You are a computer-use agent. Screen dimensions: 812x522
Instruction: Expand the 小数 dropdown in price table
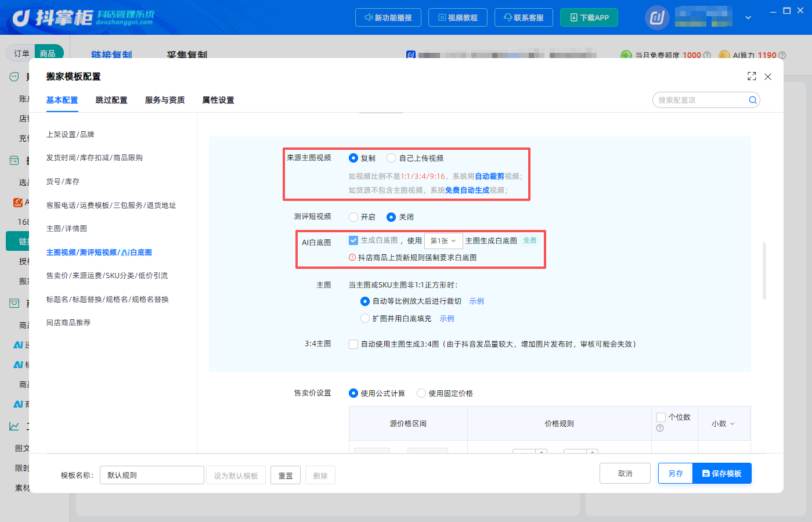tap(723, 424)
